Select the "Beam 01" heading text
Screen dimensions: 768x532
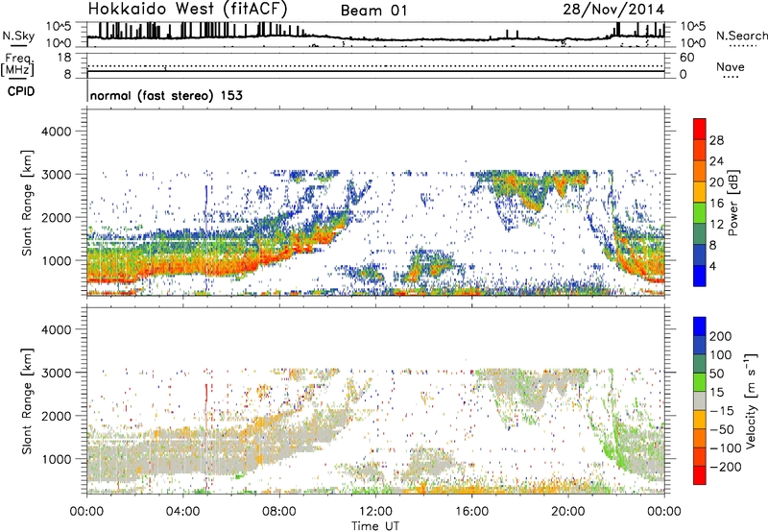pyautogui.click(x=373, y=11)
